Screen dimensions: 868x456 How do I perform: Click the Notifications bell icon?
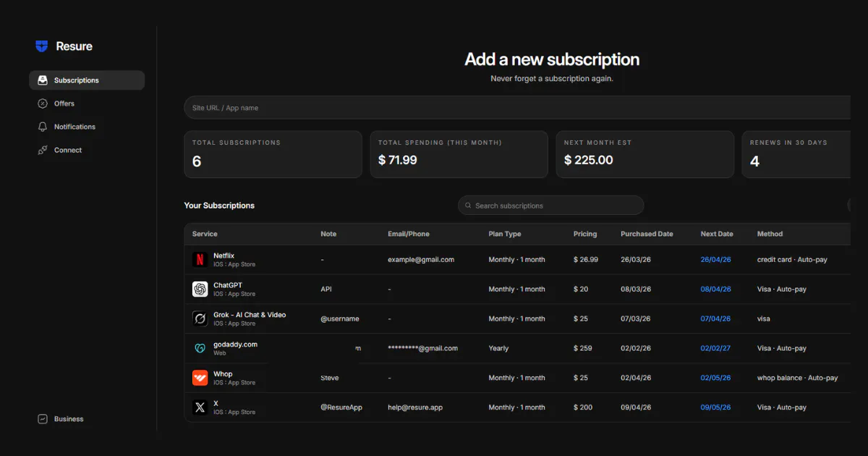click(43, 127)
